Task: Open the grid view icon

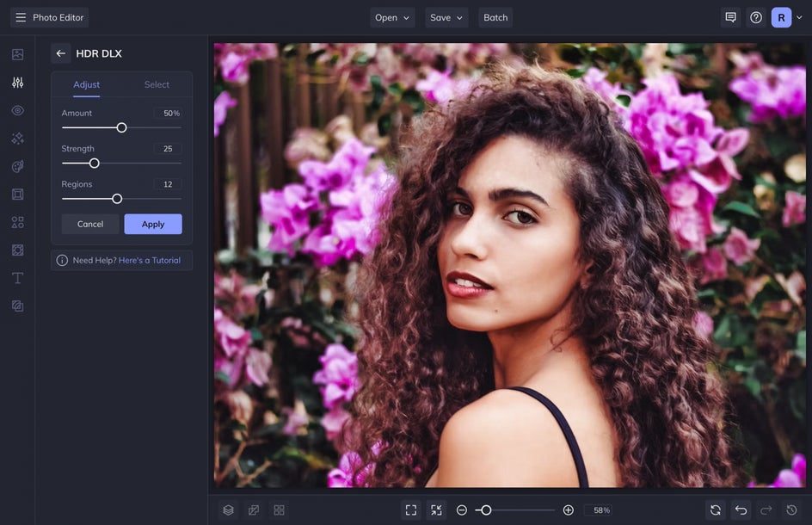Action: [x=279, y=510]
